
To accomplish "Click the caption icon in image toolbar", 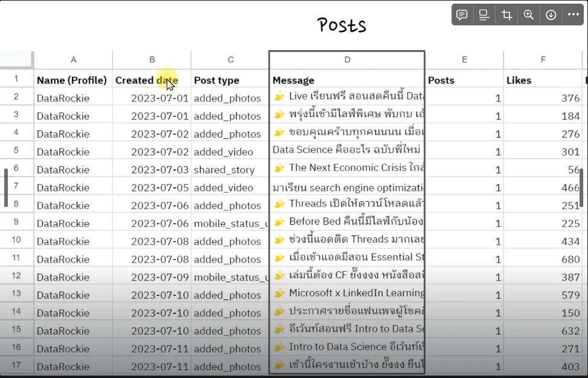I will [484, 15].
